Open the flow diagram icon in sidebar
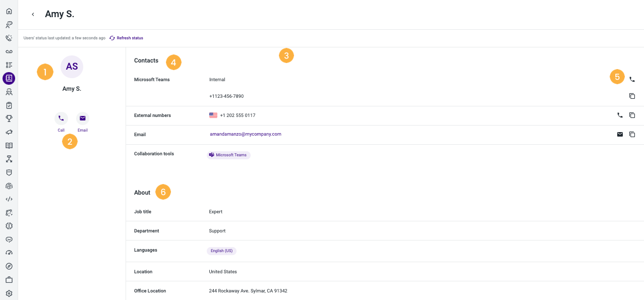 (x=9, y=159)
